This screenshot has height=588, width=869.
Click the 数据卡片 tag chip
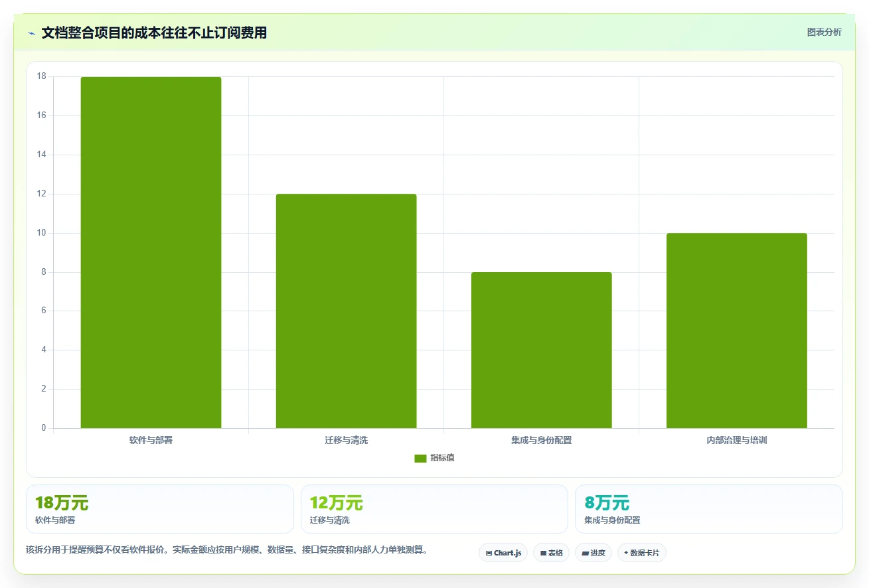(x=641, y=553)
